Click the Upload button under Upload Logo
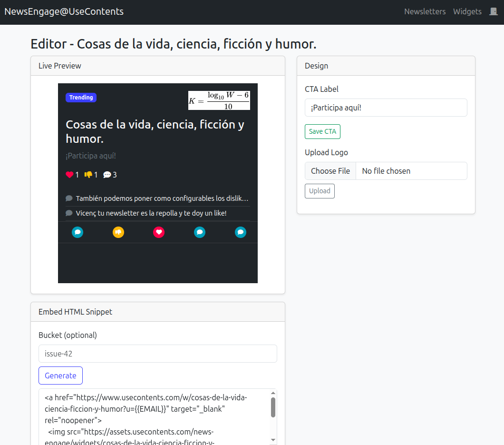This screenshot has height=445, width=504. click(319, 191)
